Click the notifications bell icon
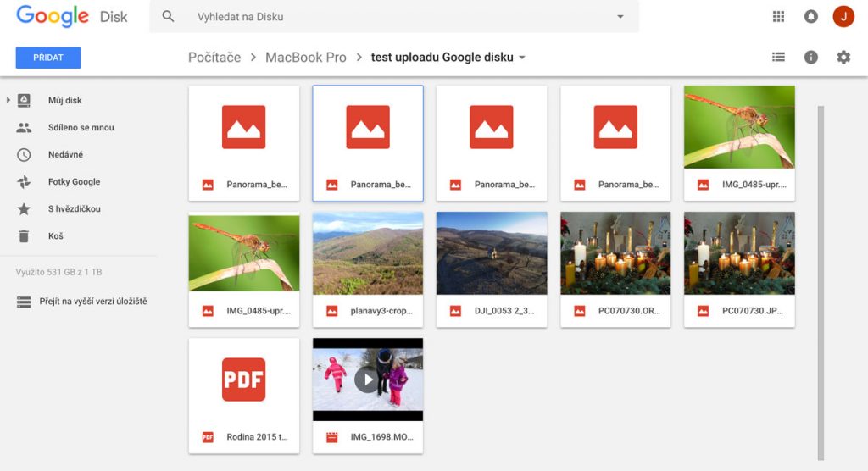Screen dimensions: 868x471 (810, 16)
